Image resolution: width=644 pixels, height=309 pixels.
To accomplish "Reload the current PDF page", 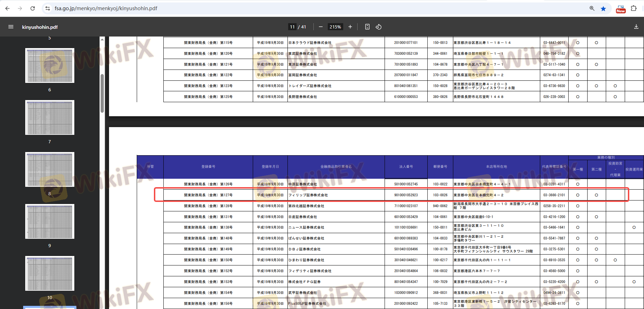I will click(x=33, y=8).
